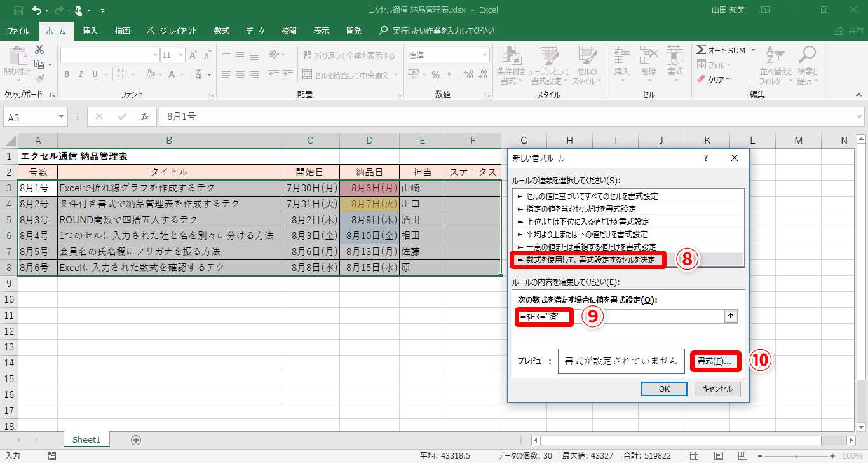Click the collapse dialog range selector button

coord(732,317)
